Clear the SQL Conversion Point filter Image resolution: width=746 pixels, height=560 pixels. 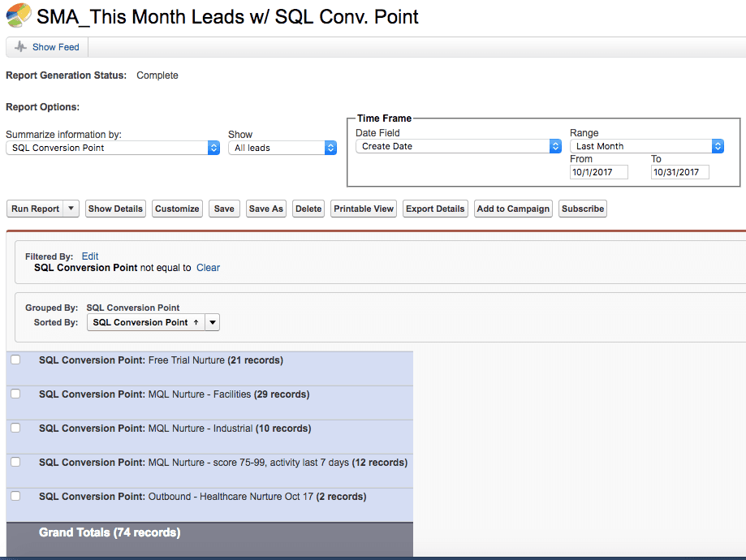coord(208,268)
